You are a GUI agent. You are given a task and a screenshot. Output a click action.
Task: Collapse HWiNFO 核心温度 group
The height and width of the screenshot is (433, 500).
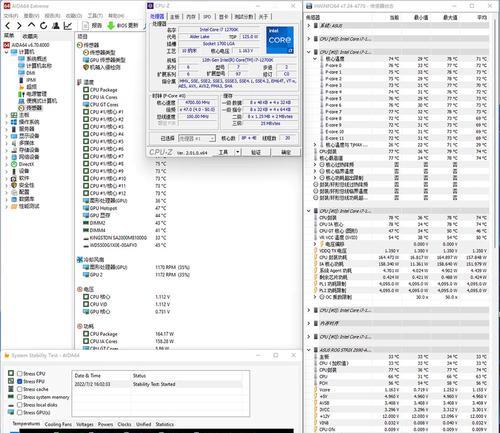point(315,59)
